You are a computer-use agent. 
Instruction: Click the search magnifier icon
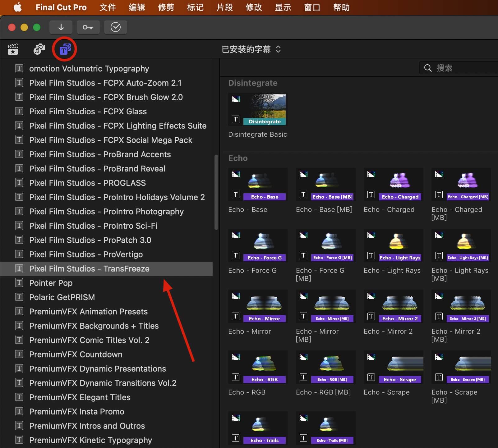428,68
